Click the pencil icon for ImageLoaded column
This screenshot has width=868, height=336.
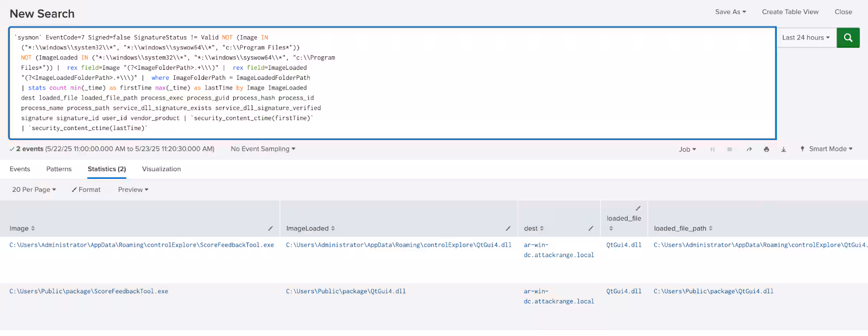pyautogui.click(x=508, y=229)
